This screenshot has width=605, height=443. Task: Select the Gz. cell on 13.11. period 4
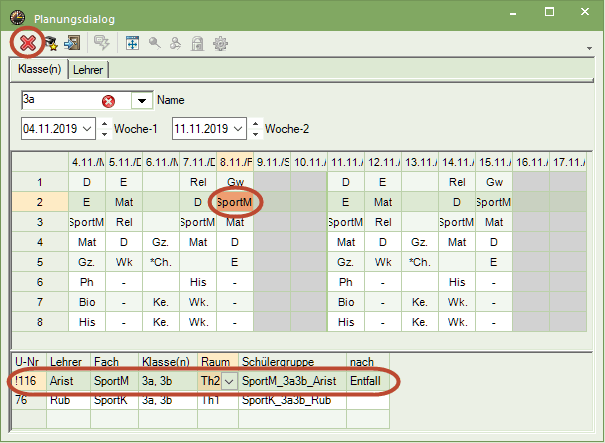[420, 242]
